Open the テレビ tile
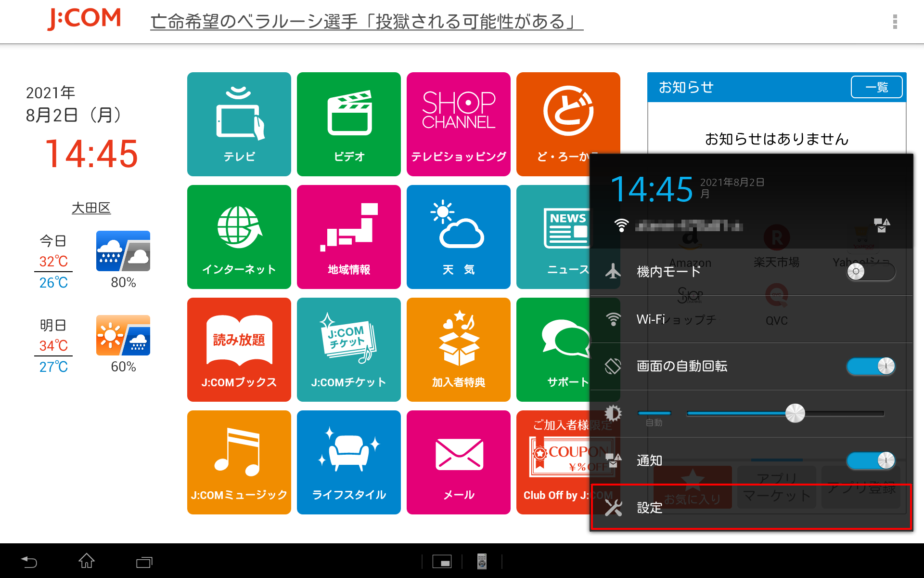Image resolution: width=924 pixels, height=578 pixels. [239, 124]
